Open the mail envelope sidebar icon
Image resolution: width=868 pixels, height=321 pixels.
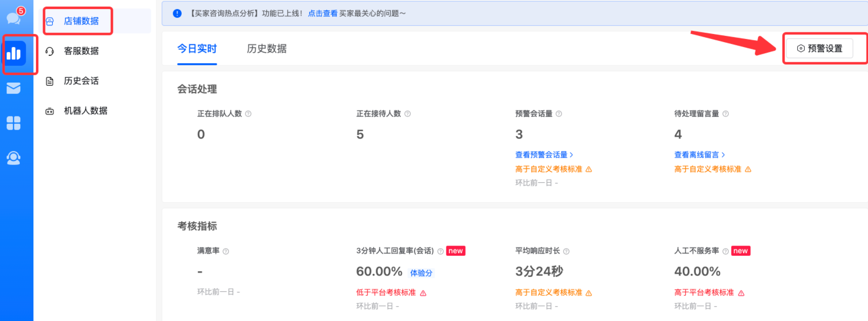(14, 88)
